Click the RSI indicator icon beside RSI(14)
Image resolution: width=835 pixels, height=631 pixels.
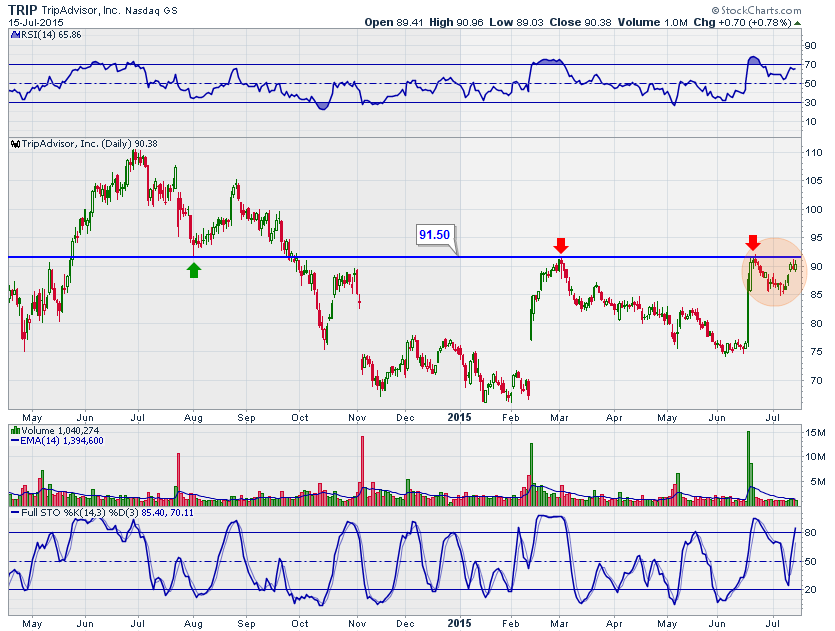pos(14,35)
